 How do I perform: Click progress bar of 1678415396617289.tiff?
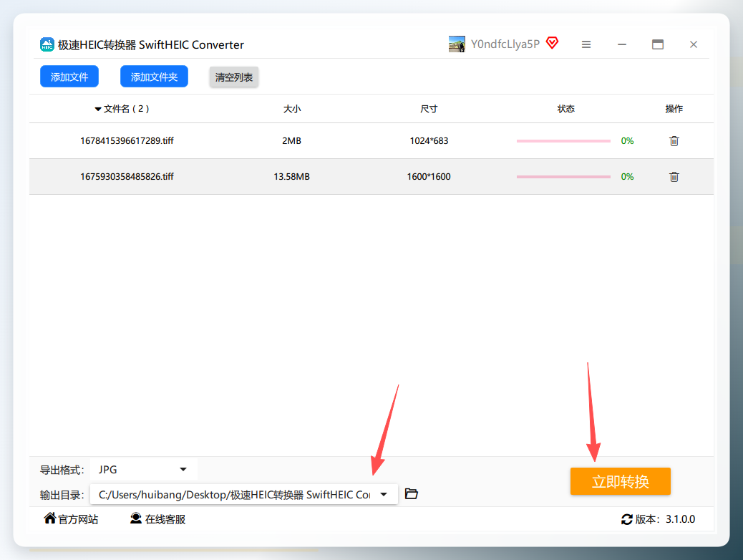click(x=563, y=141)
